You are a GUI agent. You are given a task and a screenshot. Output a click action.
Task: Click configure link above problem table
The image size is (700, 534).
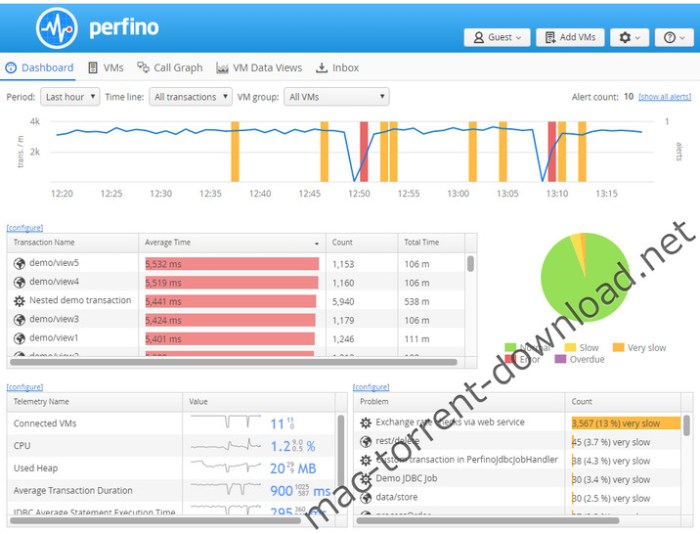point(371,387)
